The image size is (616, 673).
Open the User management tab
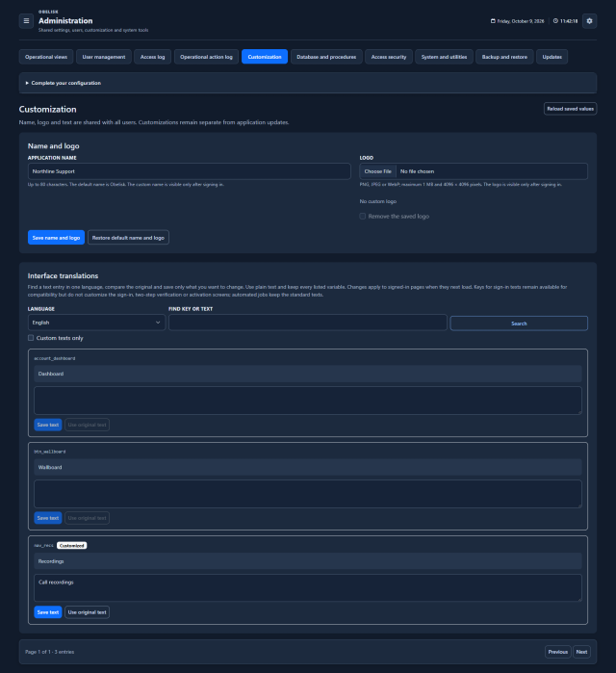coord(104,57)
